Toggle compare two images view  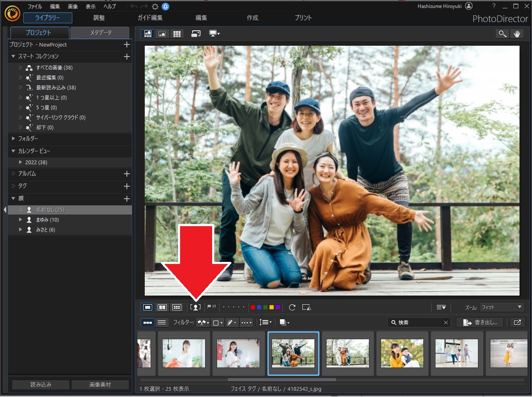[x=162, y=307]
